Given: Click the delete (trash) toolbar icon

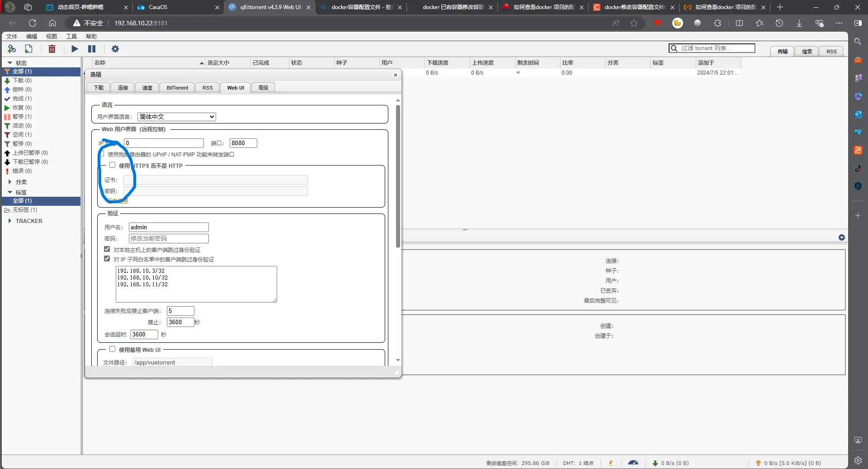Looking at the screenshot, I should 52,49.
